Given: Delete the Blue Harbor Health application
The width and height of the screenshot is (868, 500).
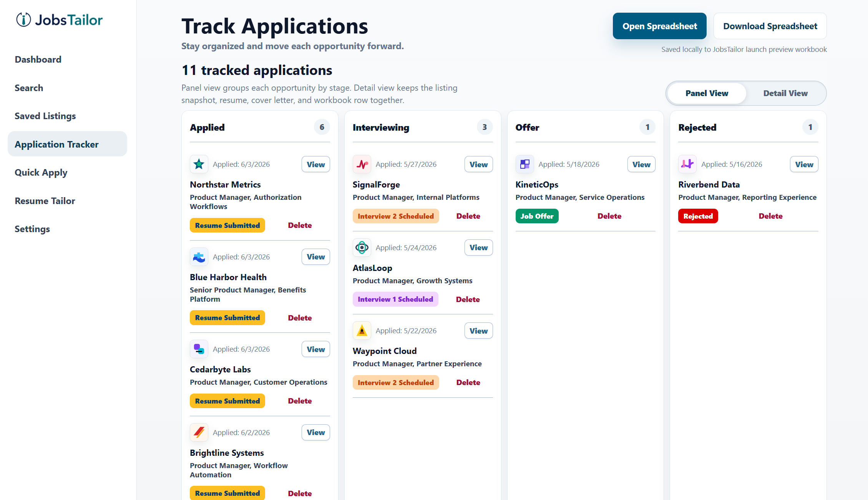Looking at the screenshot, I should (300, 318).
